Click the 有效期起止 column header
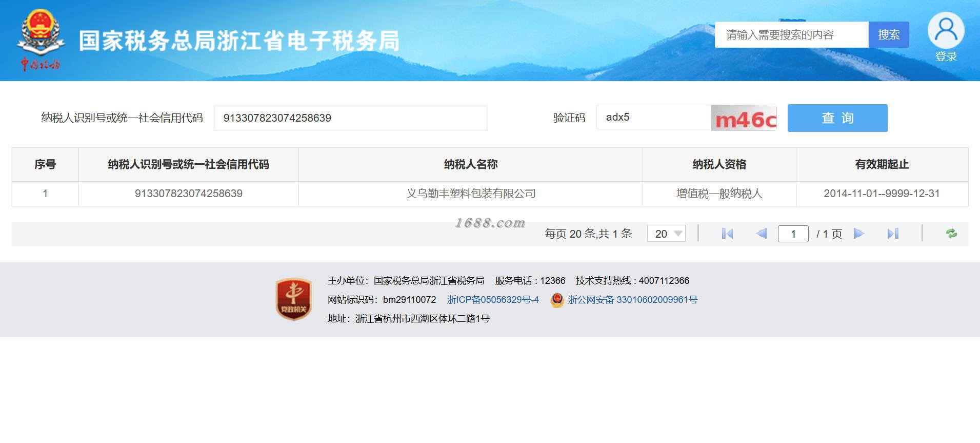Viewport: 980px width, 443px height. pyautogui.click(x=882, y=164)
